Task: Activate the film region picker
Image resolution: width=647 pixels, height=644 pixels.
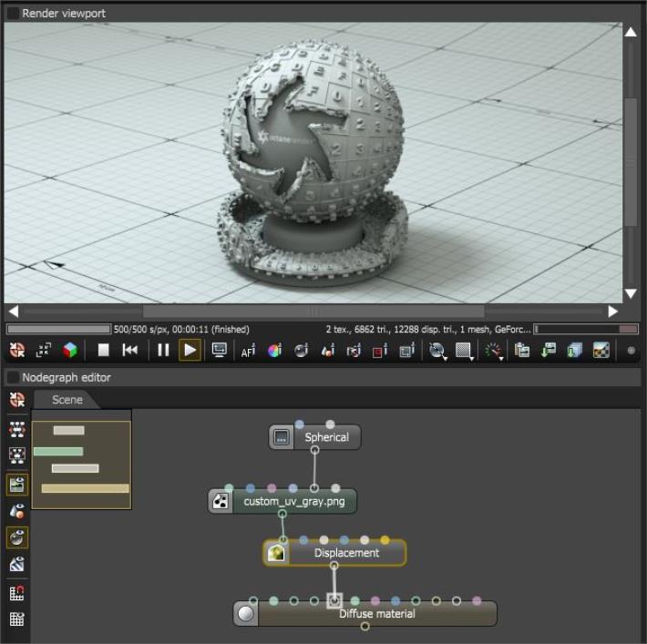Action: 406,351
